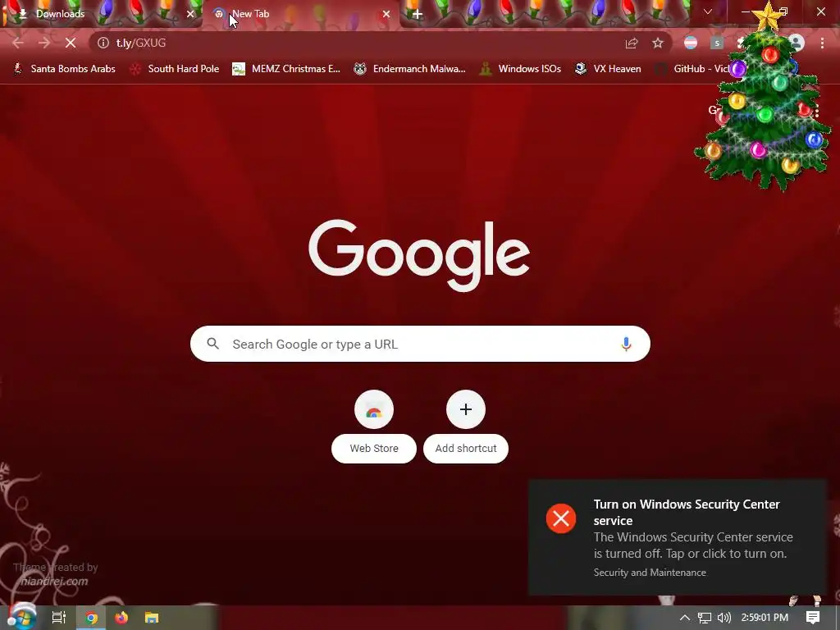This screenshot has height=630, width=840.
Task: Click the taskbar clock 2:59:01 PM
Action: (x=765, y=618)
